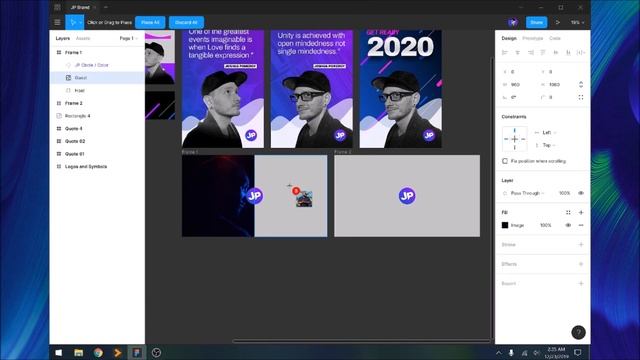Click the constraints box widget
The image size is (640, 360).
coord(514,139)
